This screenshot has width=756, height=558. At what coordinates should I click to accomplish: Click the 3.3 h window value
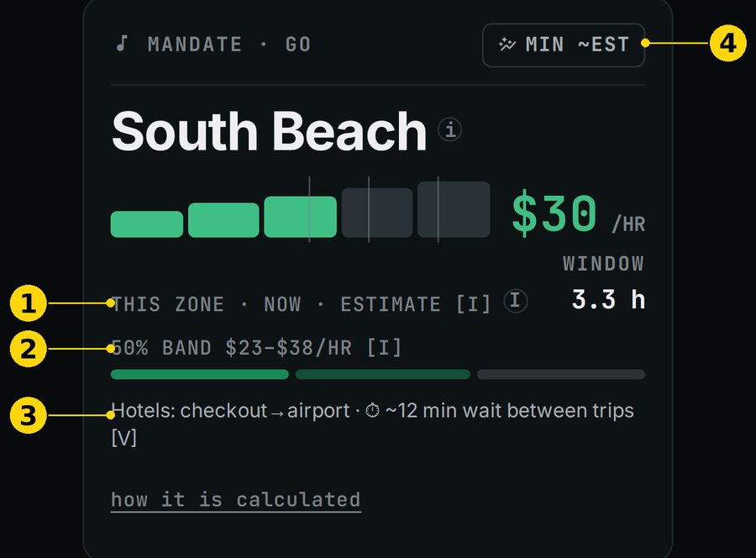[x=608, y=299]
